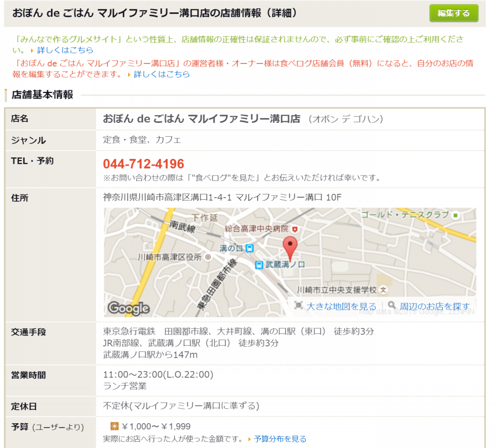Click the 武蔵溝ノ口駅から147m text

[150, 355]
